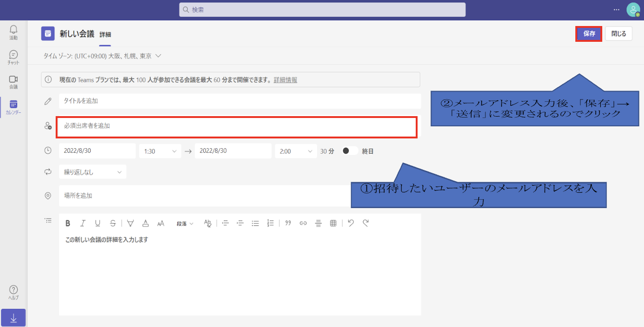Click the 必須出席者を追加 field
This screenshot has height=327, width=644.
[237, 126]
